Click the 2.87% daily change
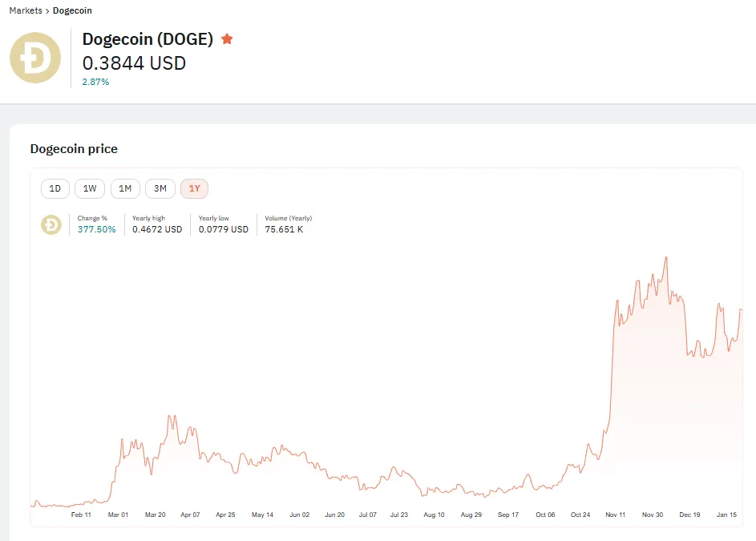This screenshot has height=541, width=756. point(95,82)
